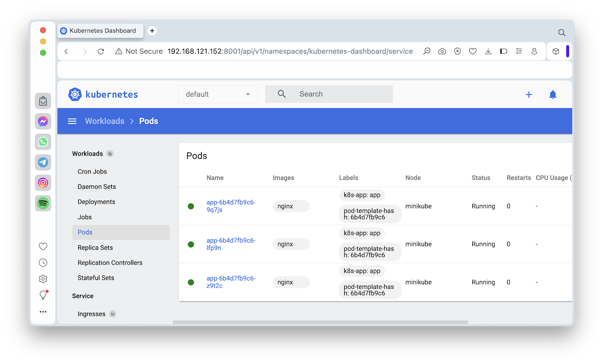Viewport: 603px width, 364px height.
Task: Open Replica Sets in the sidebar
Action: pos(95,248)
